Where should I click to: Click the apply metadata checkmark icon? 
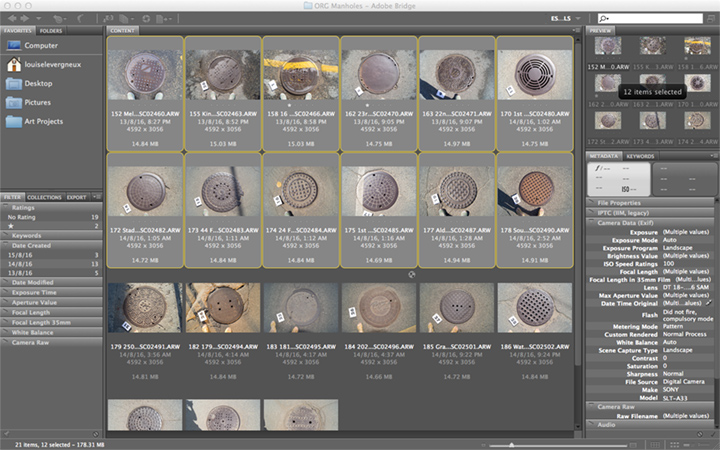click(713, 434)
